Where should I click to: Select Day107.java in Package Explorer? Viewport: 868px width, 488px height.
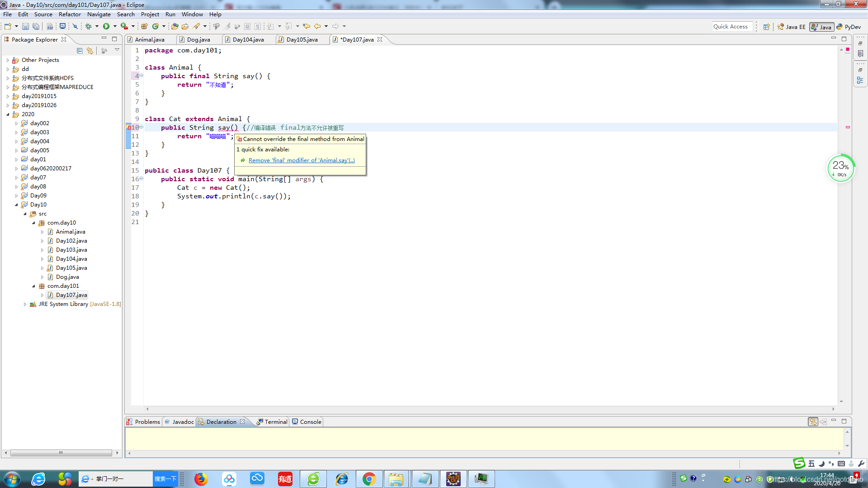point(71,295)
